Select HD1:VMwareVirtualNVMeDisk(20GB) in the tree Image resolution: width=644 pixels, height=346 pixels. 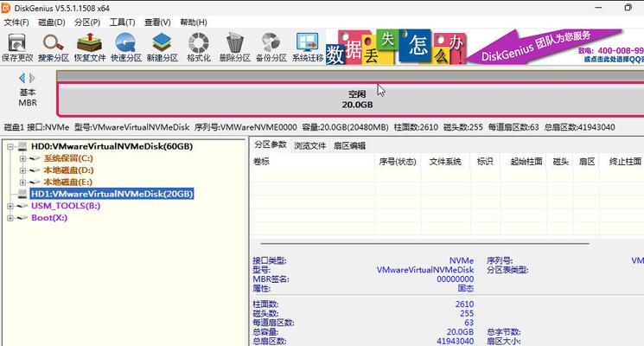[x=112, y=194]
